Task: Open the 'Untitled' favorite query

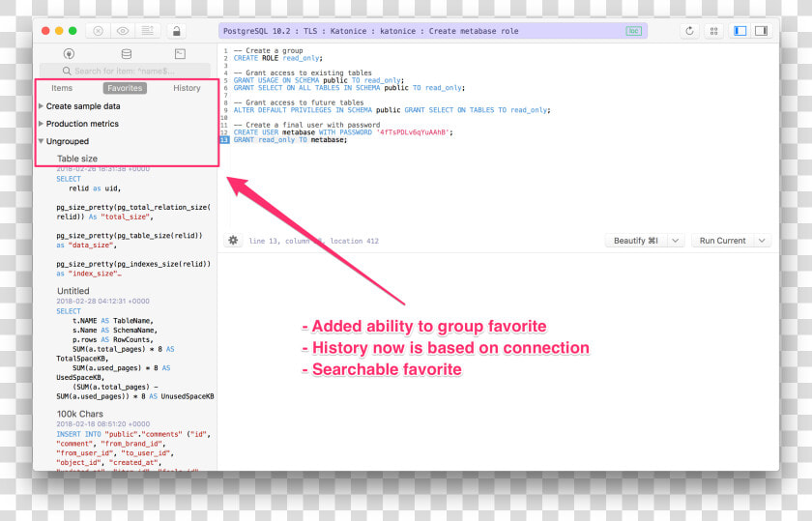Action: point(73,291)
